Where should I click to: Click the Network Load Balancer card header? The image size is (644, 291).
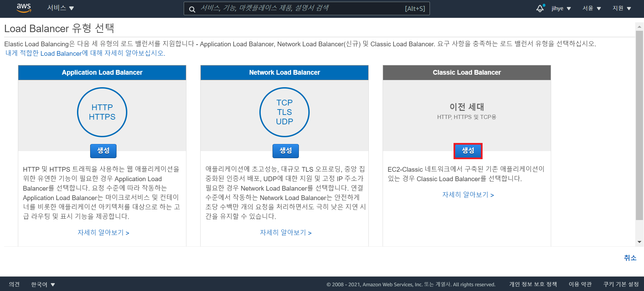[x=284, y=72]
